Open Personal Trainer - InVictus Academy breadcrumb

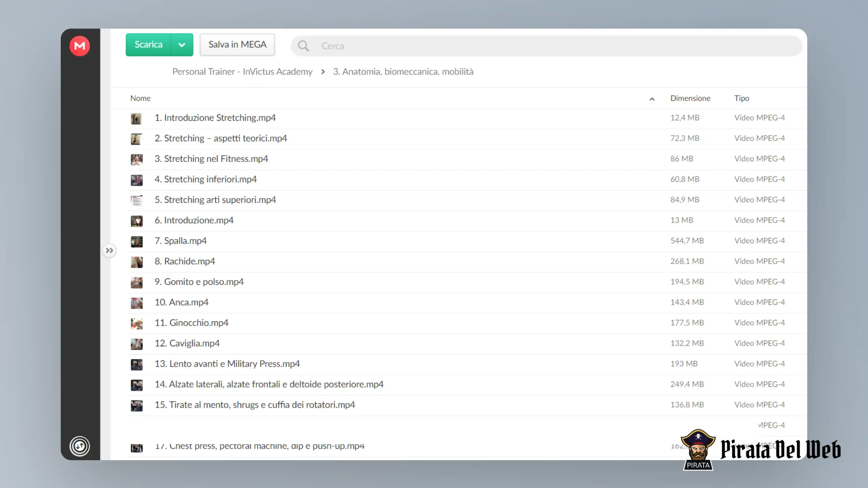point(242,72)
